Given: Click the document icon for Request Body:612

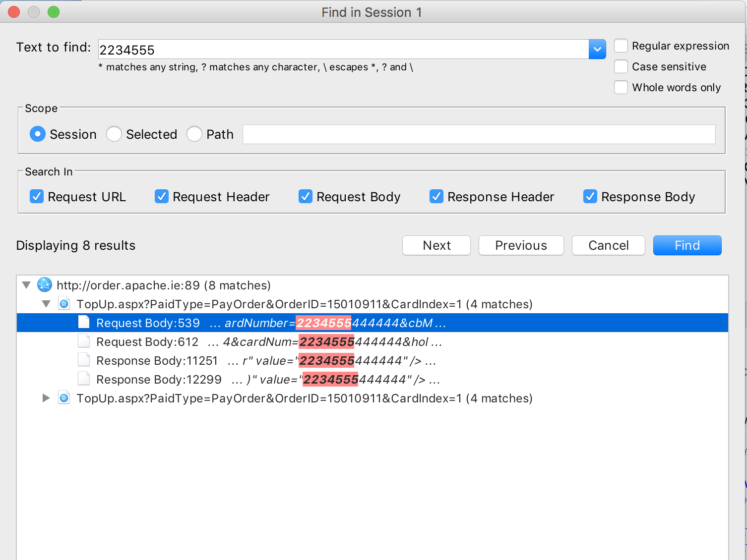Looking at the screenshot, I should click(x=84, y=341).
